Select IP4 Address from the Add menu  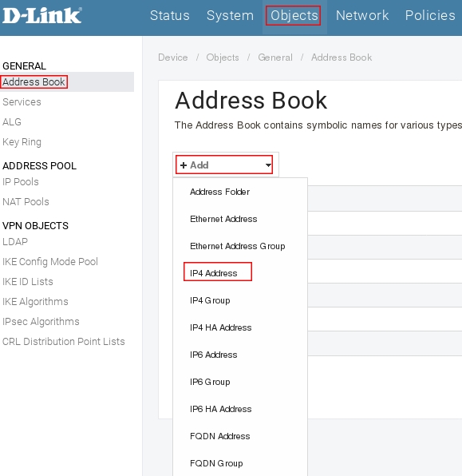click(214, 273)
